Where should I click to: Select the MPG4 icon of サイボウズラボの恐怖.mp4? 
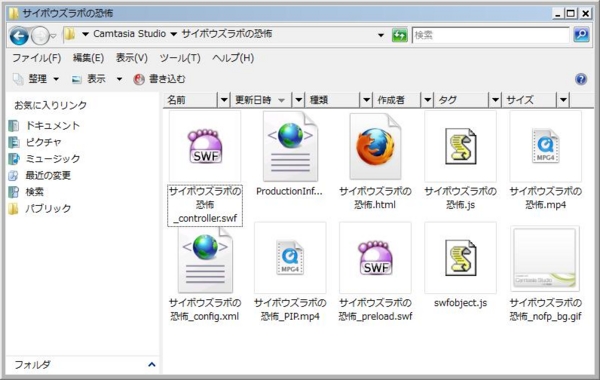pos(546,146)
